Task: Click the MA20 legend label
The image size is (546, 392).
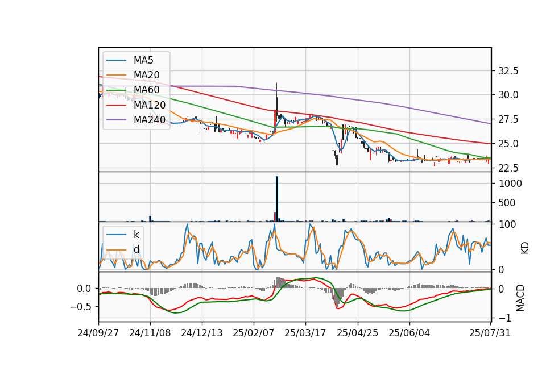Action: pos(146,75)
